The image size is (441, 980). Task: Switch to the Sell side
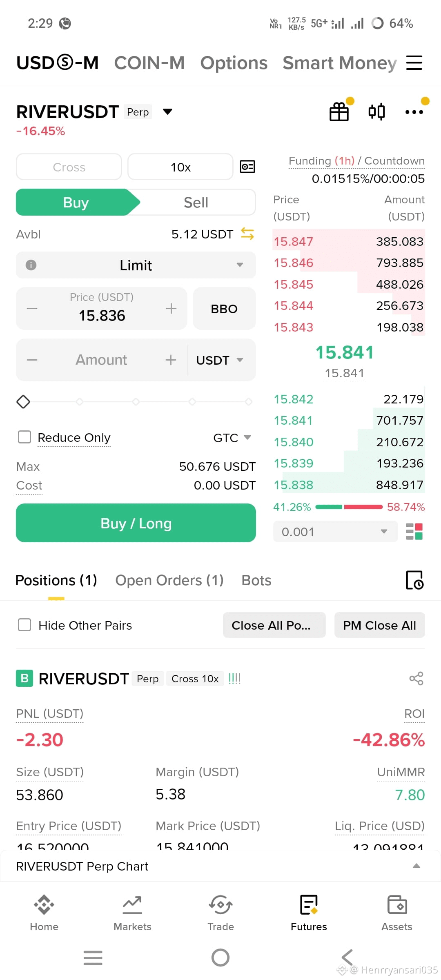coord(196,202)
